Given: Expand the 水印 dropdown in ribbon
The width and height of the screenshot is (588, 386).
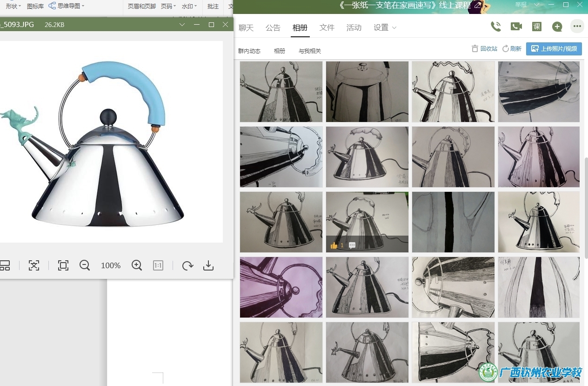Looking at the screenshot, I should [x=189, y=6].
